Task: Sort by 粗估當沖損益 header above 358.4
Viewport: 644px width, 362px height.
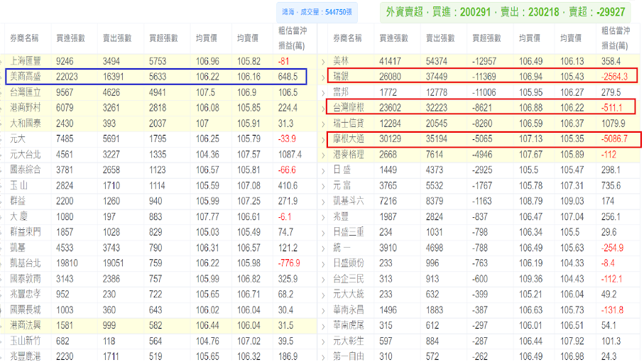Action: (x=616, y=38)
